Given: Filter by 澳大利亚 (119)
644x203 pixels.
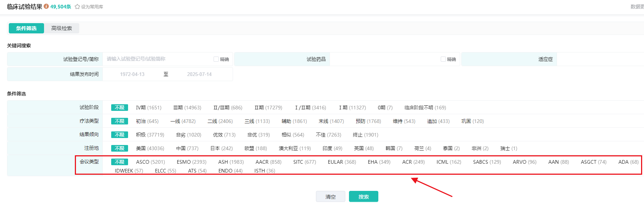Looking at the screenshot, I should click(x=295, y=148).
